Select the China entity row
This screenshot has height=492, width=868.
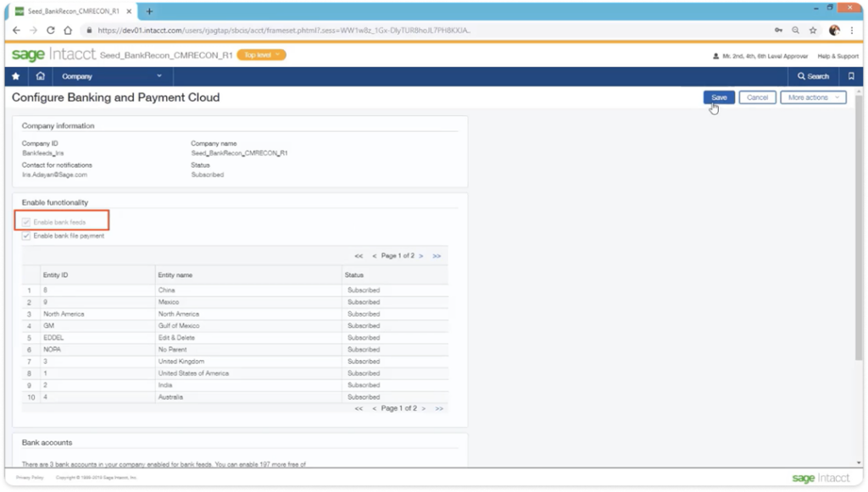[236, 290]
